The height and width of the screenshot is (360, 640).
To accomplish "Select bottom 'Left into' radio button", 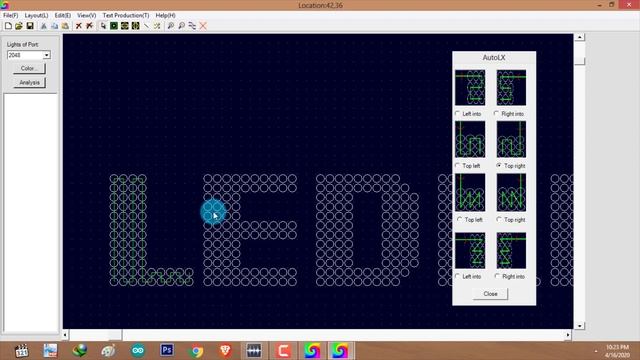I will click(x=458, y=276).
